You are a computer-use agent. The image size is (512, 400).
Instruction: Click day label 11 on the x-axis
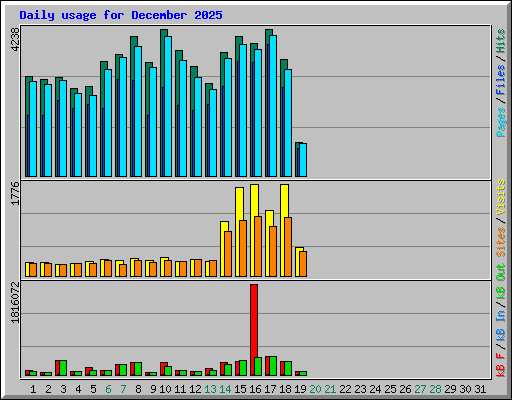[180, 389]
